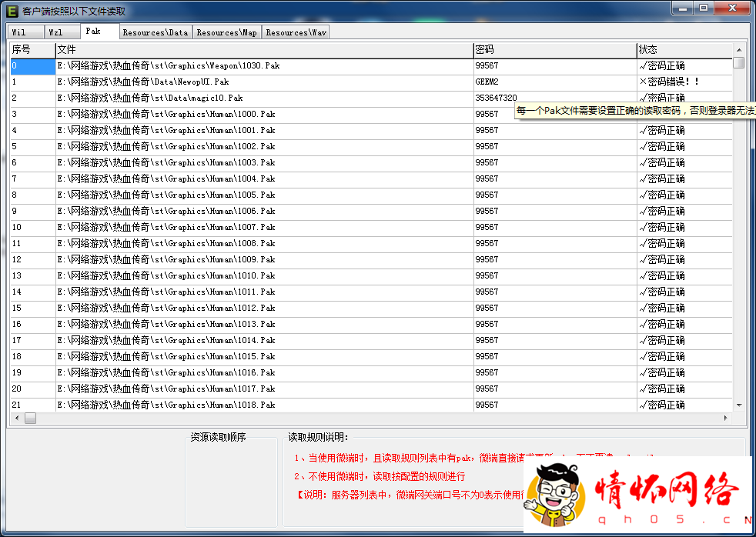Click password 99567 in row 15

555,308
